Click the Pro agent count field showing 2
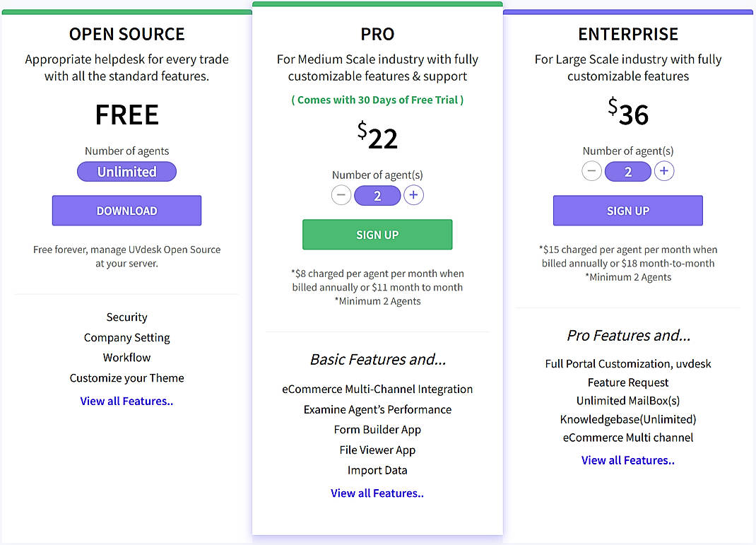Image resolution: width=756 pixels, height=545 pixels. click(377, 195)
